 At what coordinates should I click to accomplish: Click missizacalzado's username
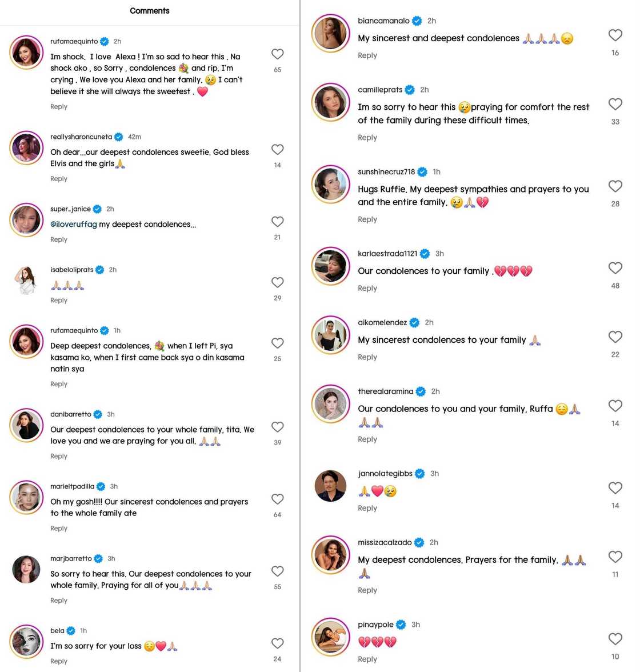point(385,542)
